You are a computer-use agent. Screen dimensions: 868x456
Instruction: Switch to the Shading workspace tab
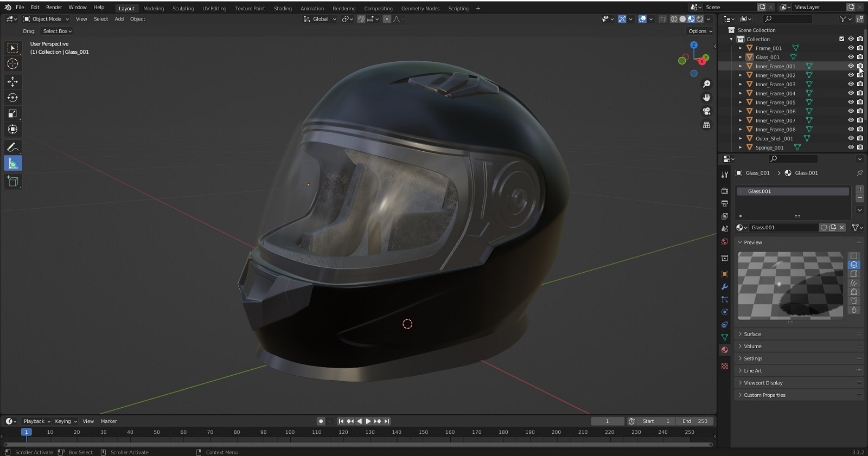pyautogui.click(x=283, y=8)
